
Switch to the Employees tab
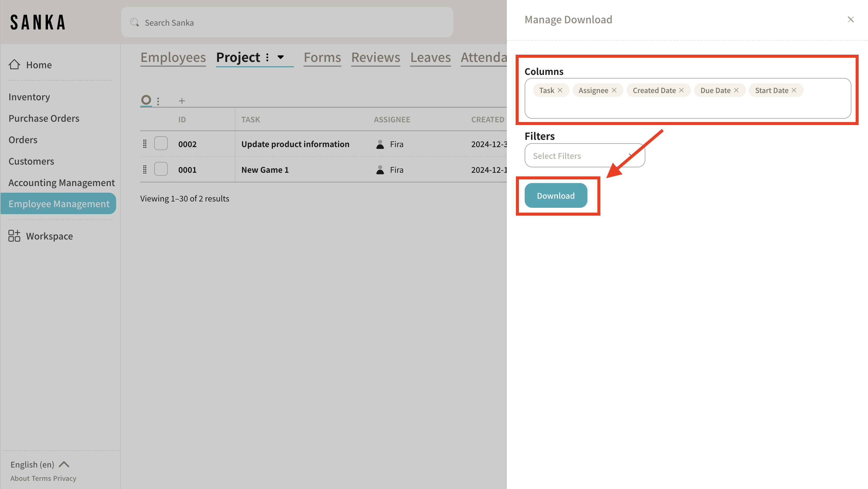(x=173, y=57)
